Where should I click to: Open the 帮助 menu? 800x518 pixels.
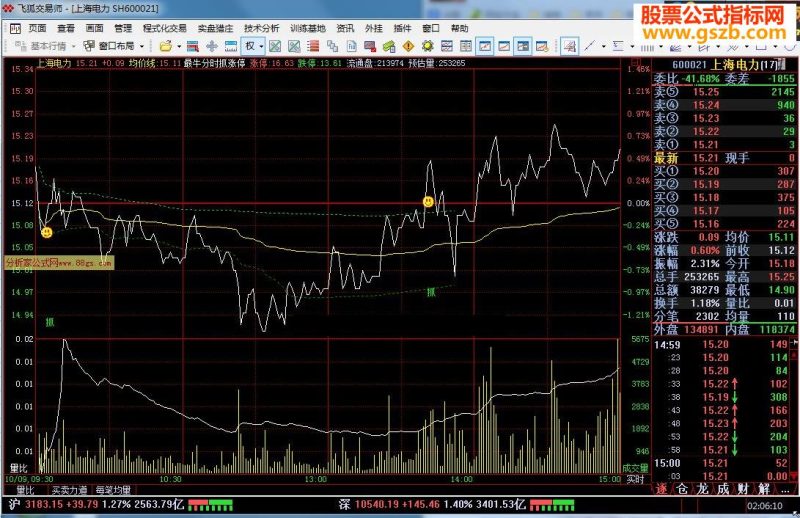(x=459, y=29)
